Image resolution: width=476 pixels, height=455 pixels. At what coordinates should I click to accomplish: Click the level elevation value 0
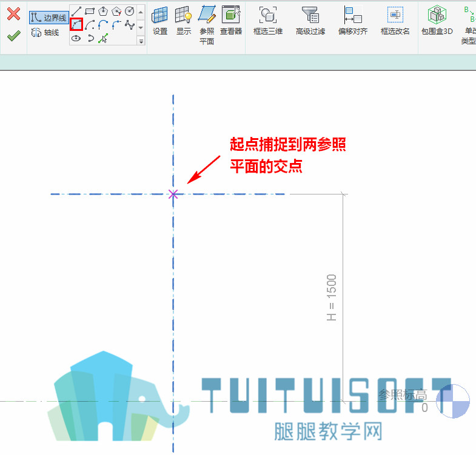424,408
